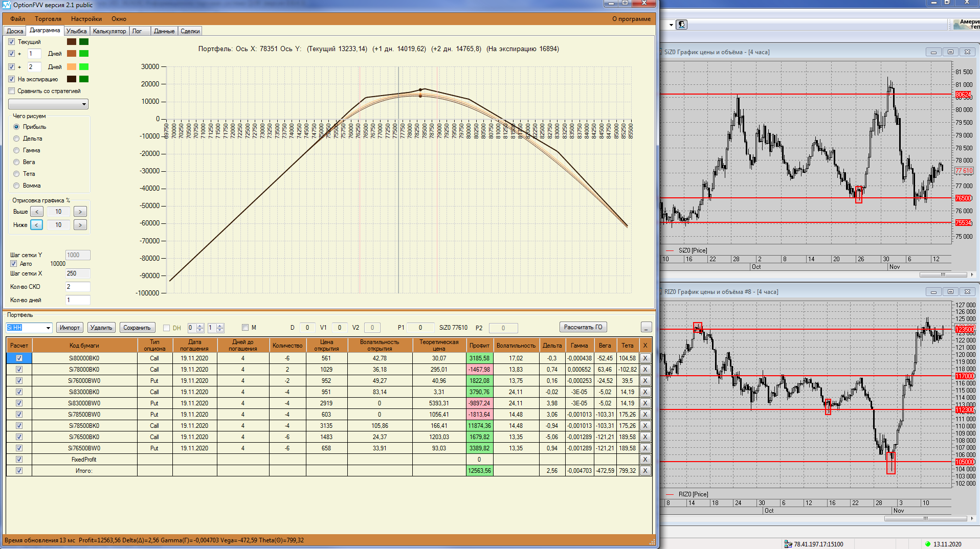Click the stepper arrows of the DH value 0
The image size is (980, 549).
pyautogui.click(x=200, y=328)
